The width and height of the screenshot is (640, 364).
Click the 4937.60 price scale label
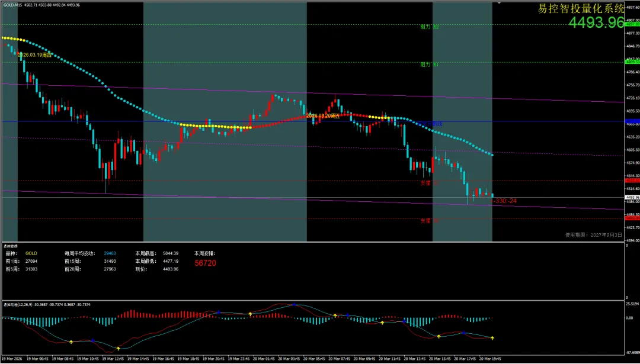pos(632,7)
